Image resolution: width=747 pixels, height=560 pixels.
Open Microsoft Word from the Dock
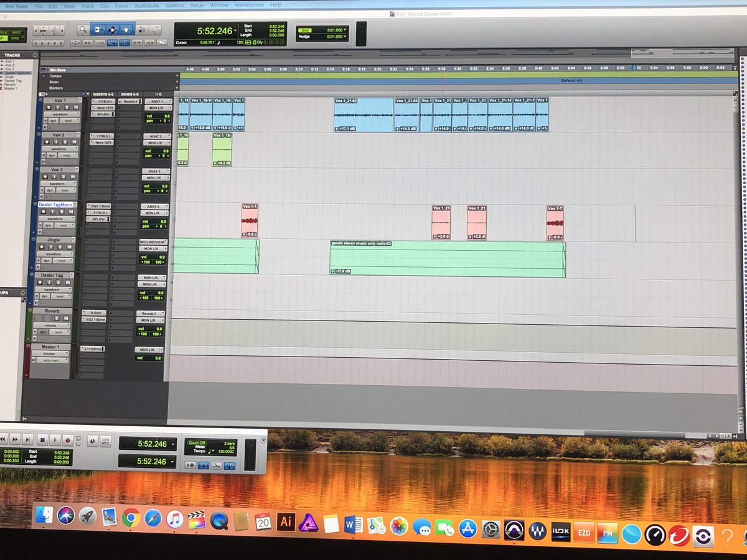tap(352, 526)
